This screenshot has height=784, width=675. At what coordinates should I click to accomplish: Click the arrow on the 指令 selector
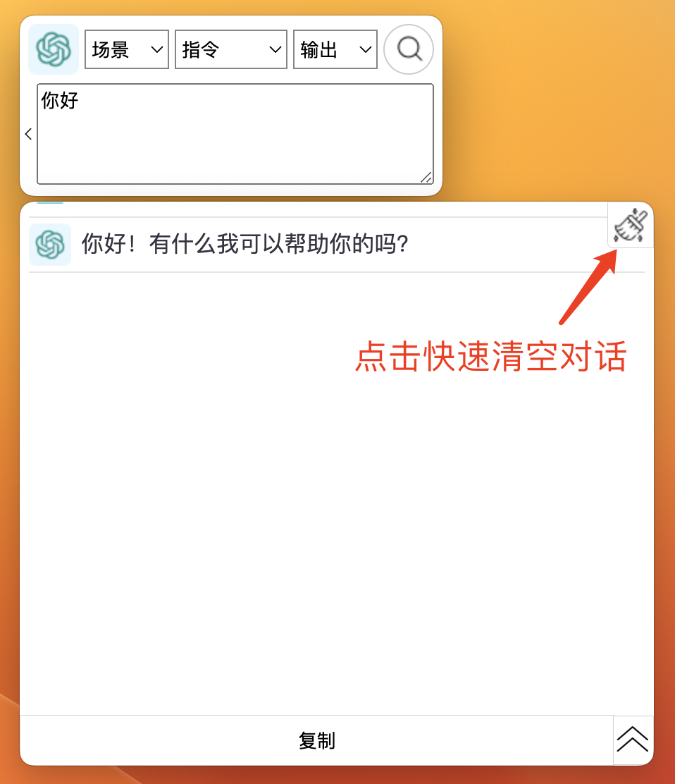point(275,49)
